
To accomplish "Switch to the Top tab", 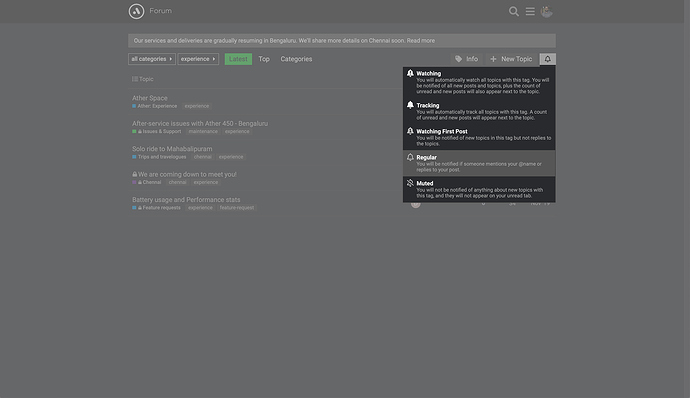I will tap(264, 59).
